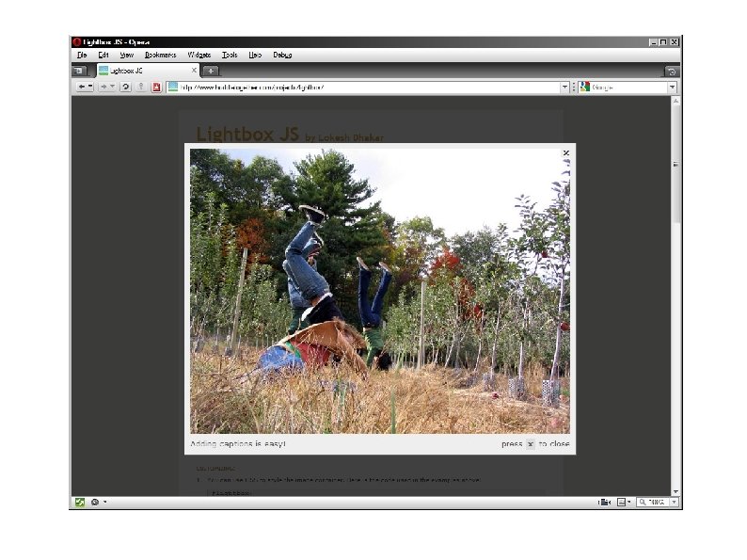Expand the address bar history dropdown
Viewport: 747px width, 560px height.
click(x=564, y=88)
